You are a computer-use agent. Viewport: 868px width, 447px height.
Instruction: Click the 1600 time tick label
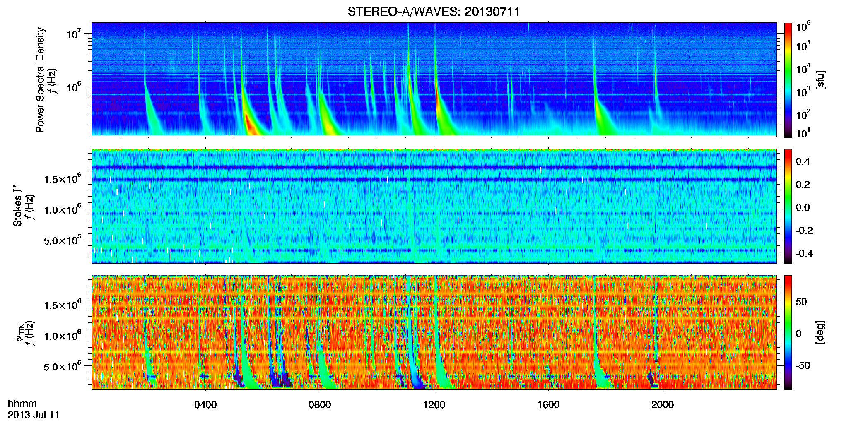click(x=548, y=404)
